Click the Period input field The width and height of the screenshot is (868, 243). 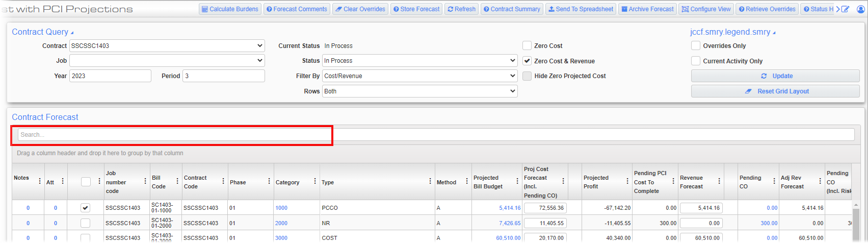224,76
